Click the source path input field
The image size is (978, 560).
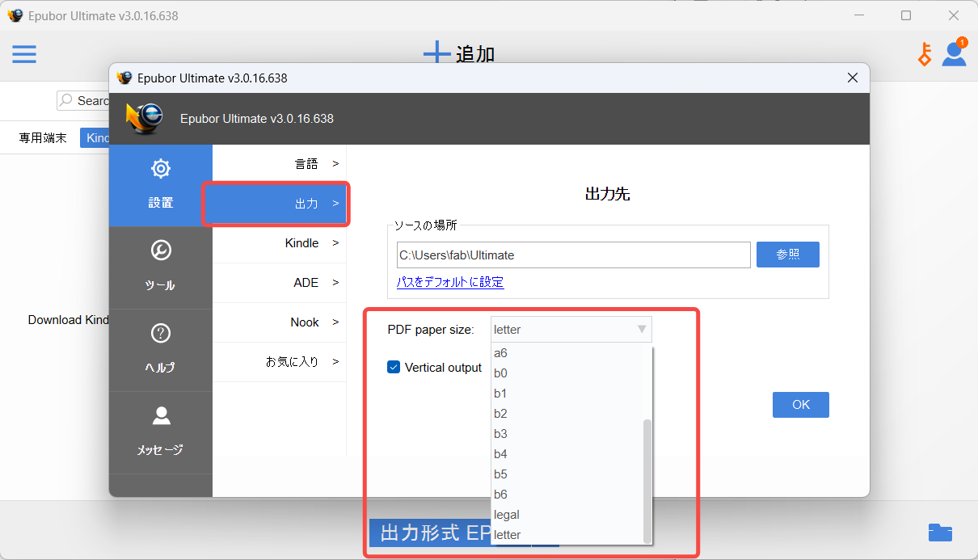[573, 255]
